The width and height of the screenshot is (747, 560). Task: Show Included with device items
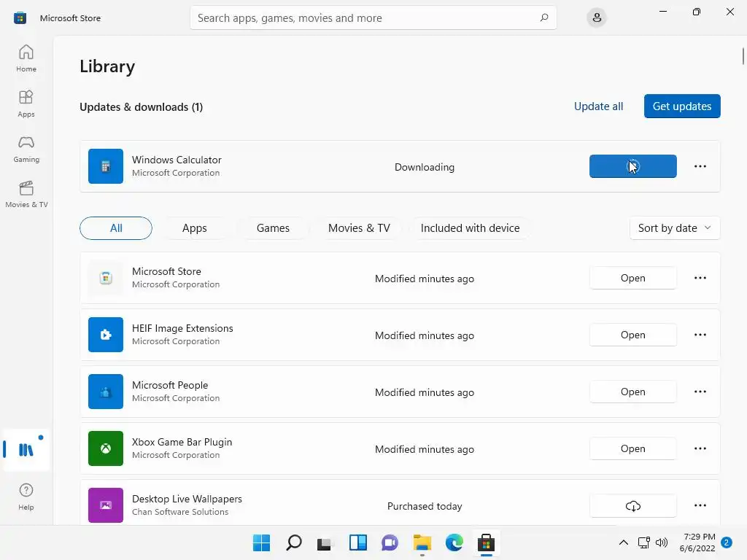pos(471,228)
